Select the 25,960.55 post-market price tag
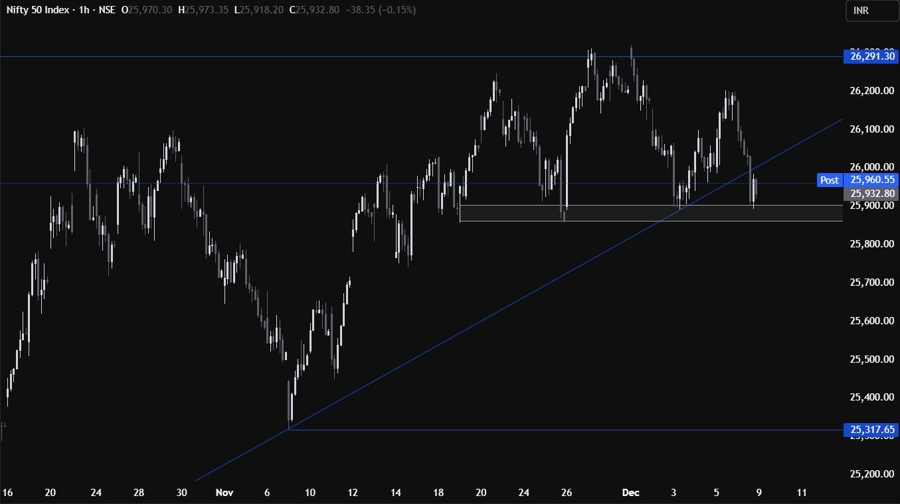The width and height of the screenshot is (900, 504). (x=871, y=180)
